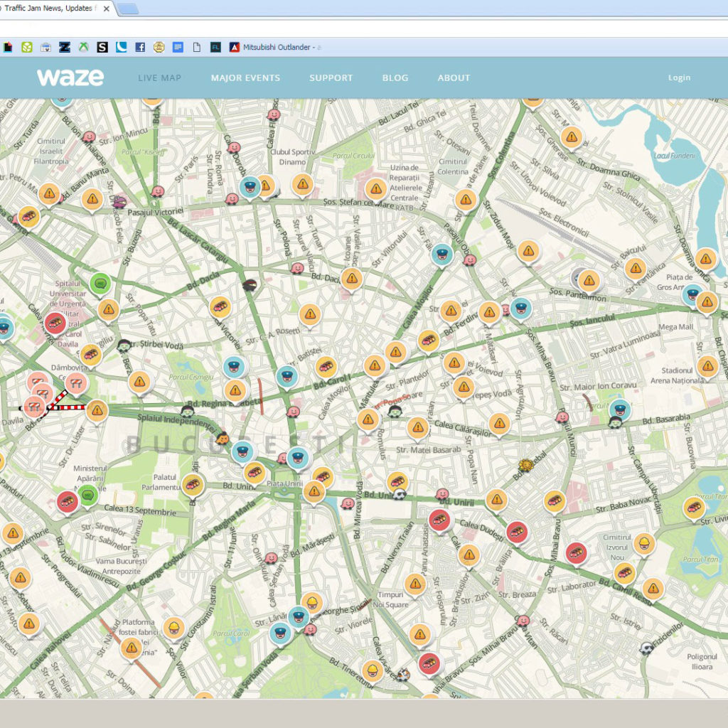The width and height of the screenshot is (728, 728).
Task: Open the ABOUT page
Action: coord(454,78)
